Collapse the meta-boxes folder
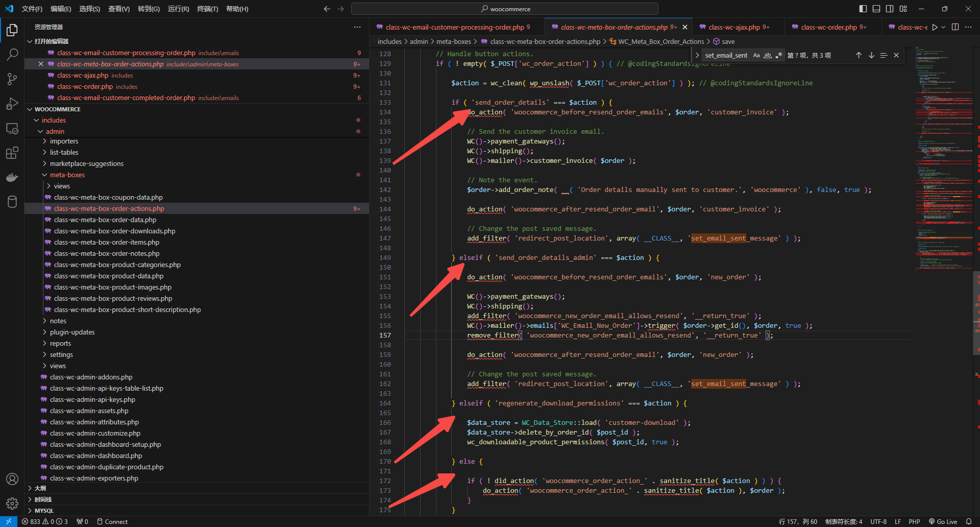The height and width of the screenshot is (527, 980). coord(67,175)
